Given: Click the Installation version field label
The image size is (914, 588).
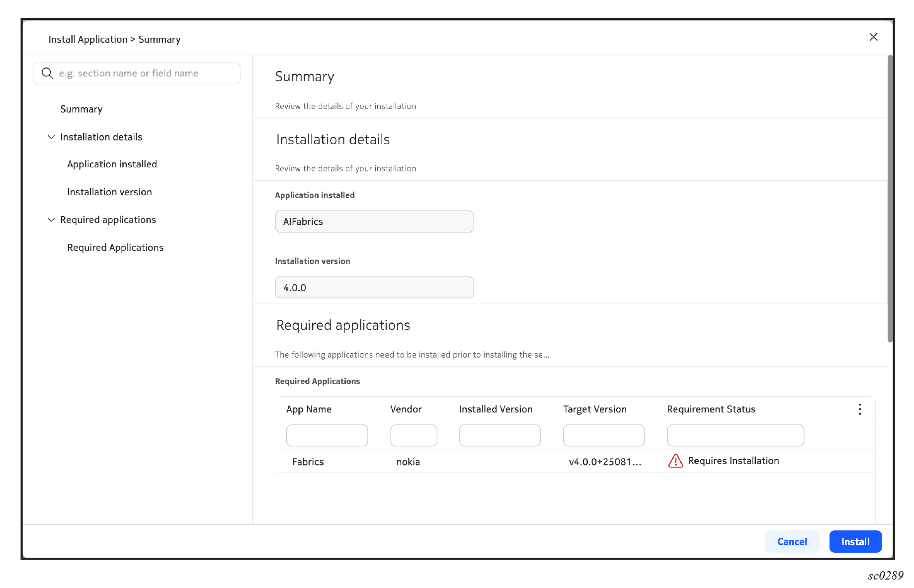Looking at the screenshot, I should click(x=312, y=261).
